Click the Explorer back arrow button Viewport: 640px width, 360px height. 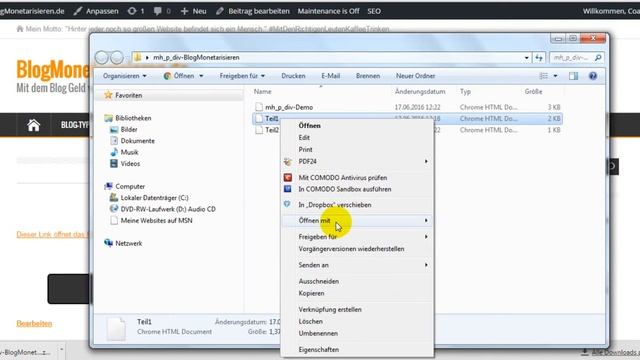click(x=102, y=58)
